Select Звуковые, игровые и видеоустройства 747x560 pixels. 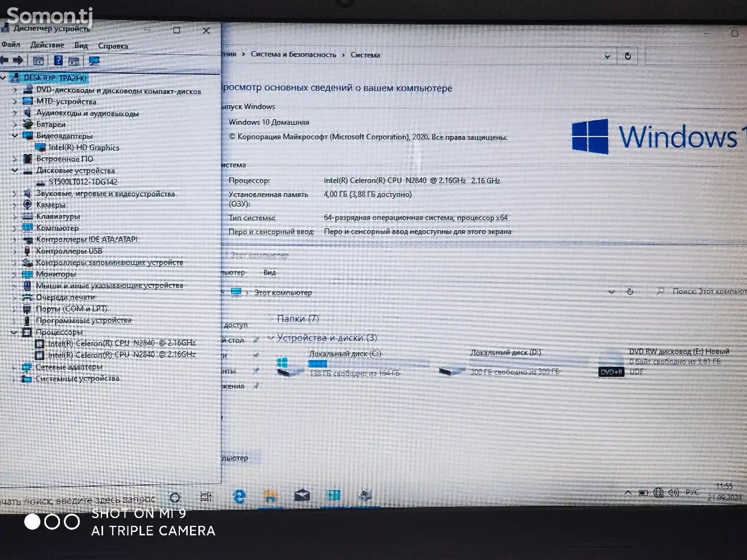(x=105, y=194)
